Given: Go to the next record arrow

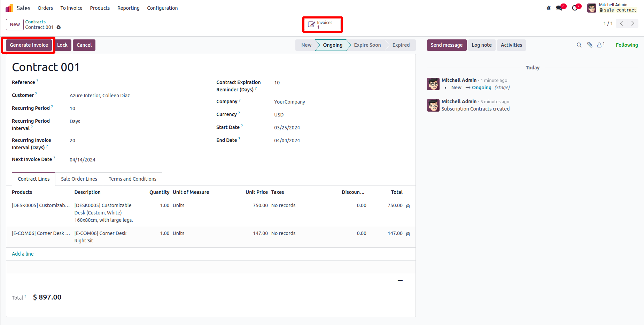Looking at the screenshot, I should click(633, 23).
